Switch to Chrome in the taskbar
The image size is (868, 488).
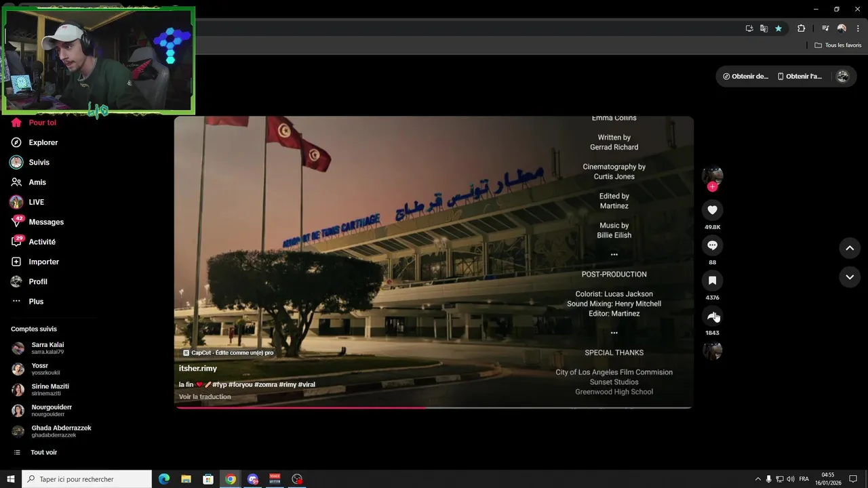pos(231,479)
